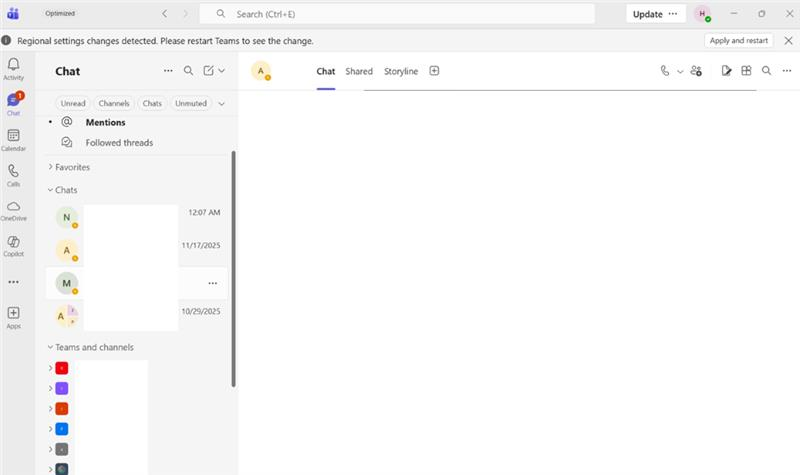
Task: Open notes icon in chat header
Action: [727, 71]
